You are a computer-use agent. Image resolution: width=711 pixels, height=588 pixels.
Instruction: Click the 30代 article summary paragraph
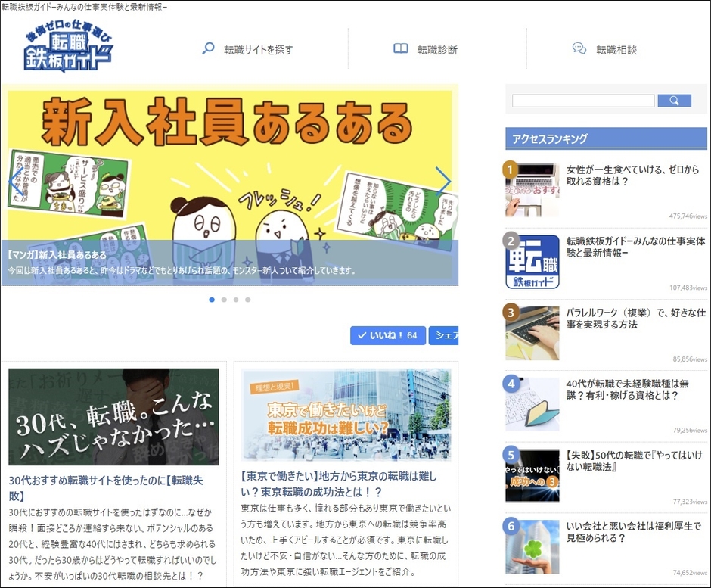pos(113,544)
